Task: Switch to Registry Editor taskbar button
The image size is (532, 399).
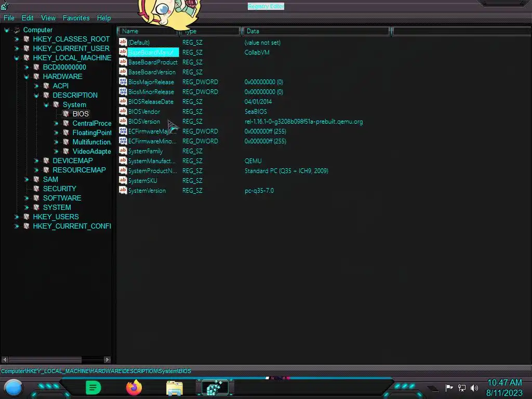Action: tap(216, 388)
